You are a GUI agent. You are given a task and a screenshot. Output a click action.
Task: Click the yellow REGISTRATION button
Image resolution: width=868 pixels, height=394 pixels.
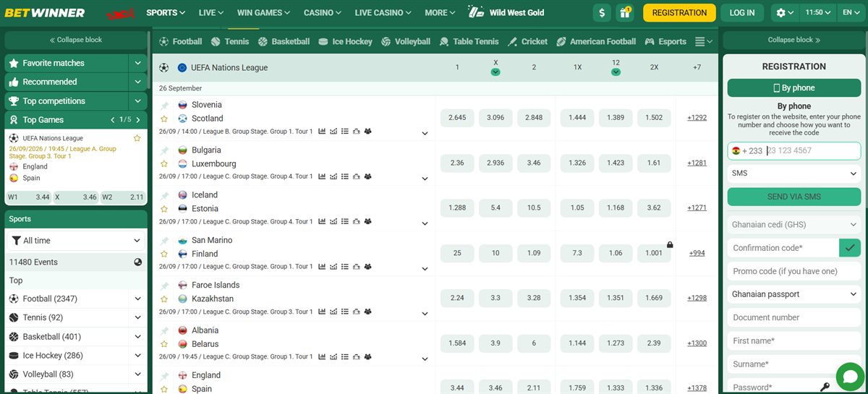[679, 12]
